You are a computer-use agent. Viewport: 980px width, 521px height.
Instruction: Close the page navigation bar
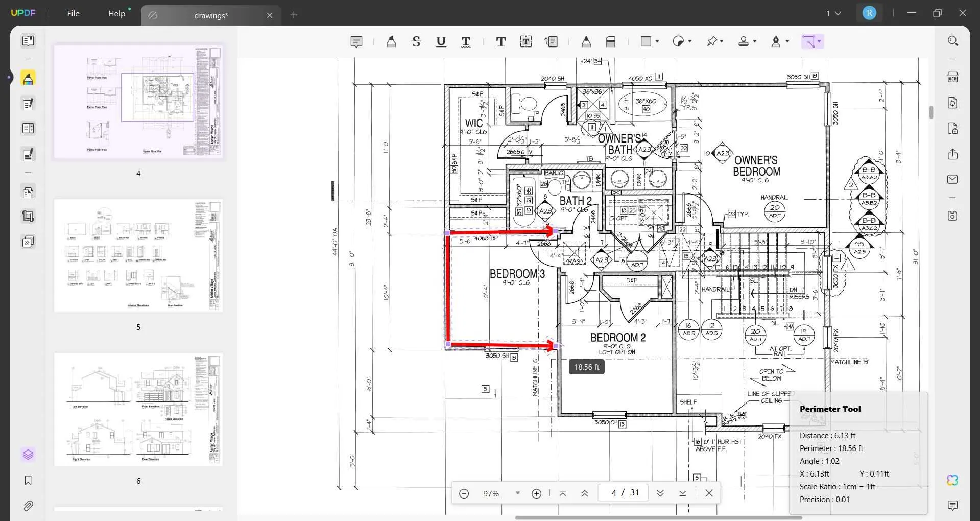tap(709, 493)
